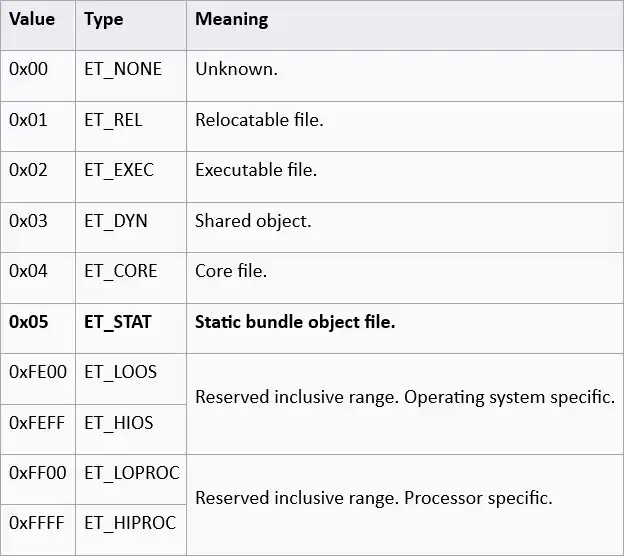
Task: Select the 0xFE00 value cell
Action: [x=38, y=379]
